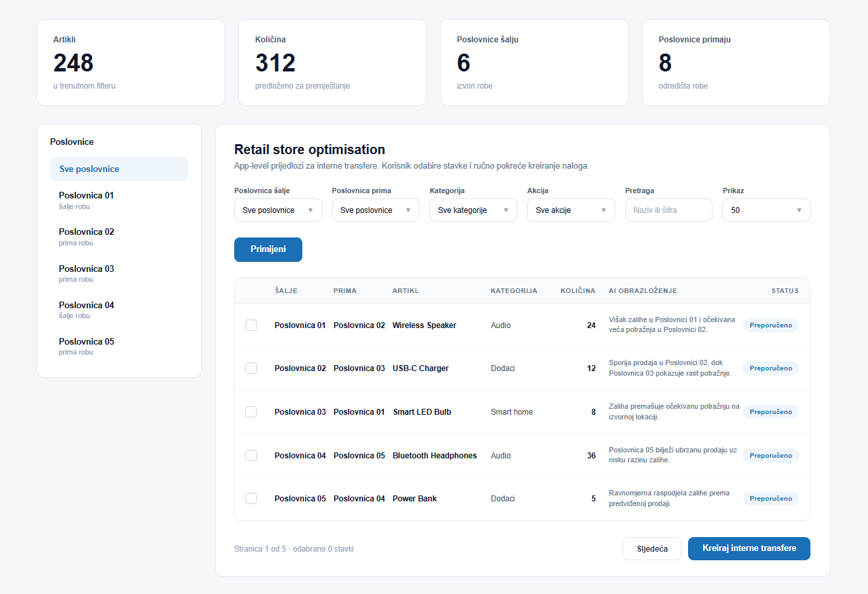
Task: Click the Wireless Speaker article name
Action: pos(424,325)
